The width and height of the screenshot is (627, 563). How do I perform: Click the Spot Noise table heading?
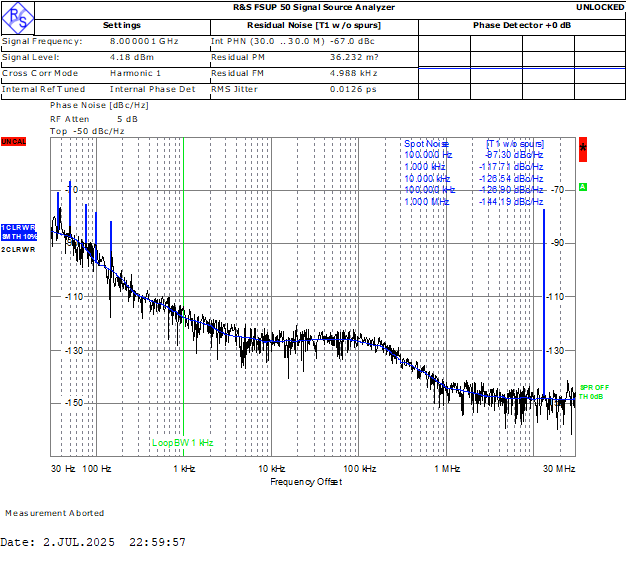point(427,144)
